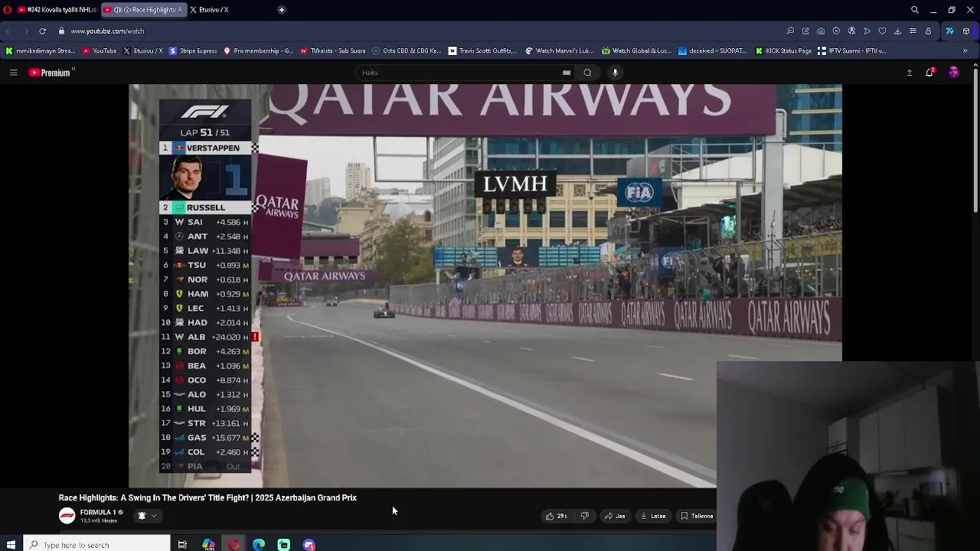The width and height of the screenshot is (980, 551).
Task: Open the FORMULA 1 channel name link
Action: click(x=98, y=513)
